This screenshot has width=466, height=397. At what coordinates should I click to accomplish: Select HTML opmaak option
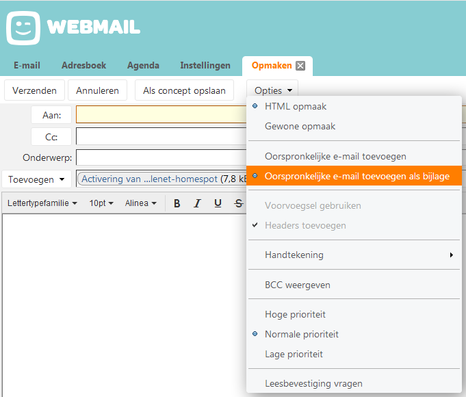pos(354,107)
